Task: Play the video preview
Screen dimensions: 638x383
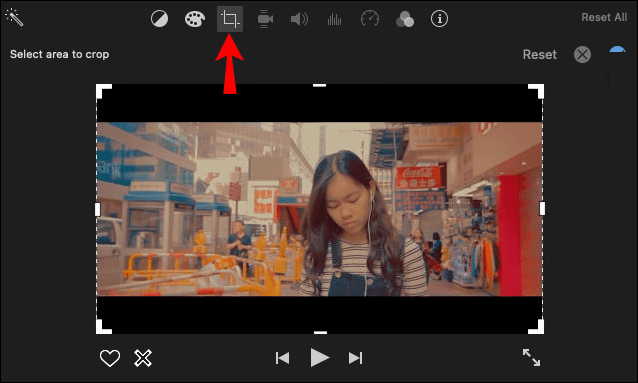Action: (x=319, y=358)
